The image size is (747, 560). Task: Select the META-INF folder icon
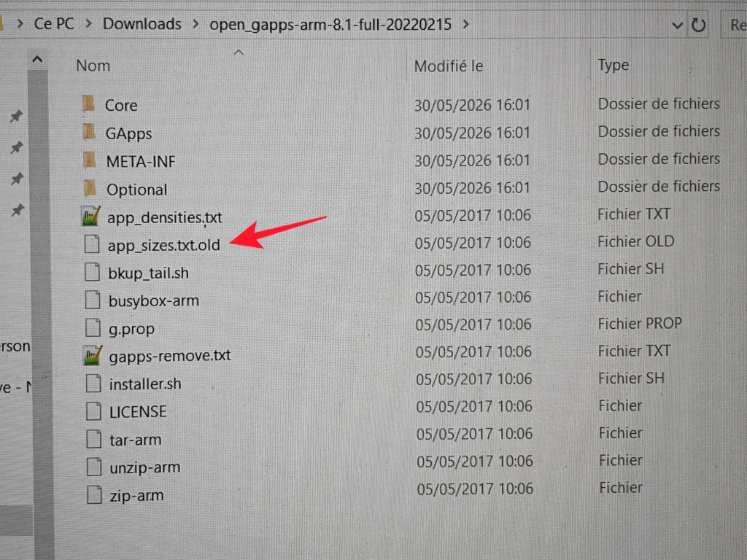point(90,160)
